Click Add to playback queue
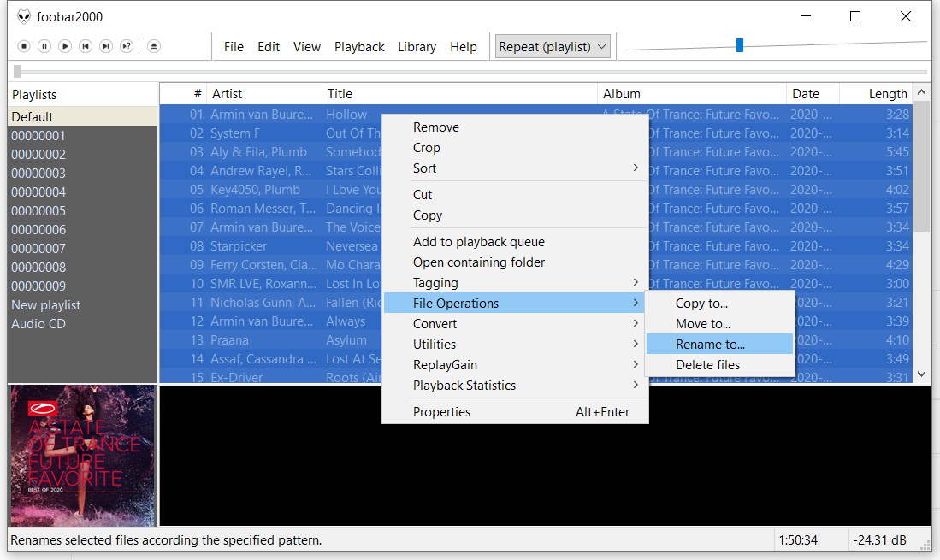Image resolution: width=940 pixels, height=560 pixels. [515, 241]
